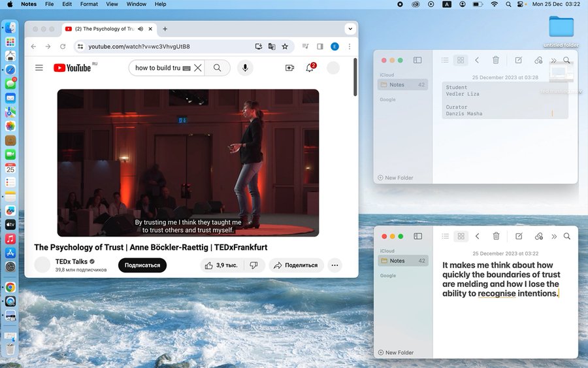
Task: Click back chevron in lower Notes window
Action: pyautogui.click(x=478, y=236)
